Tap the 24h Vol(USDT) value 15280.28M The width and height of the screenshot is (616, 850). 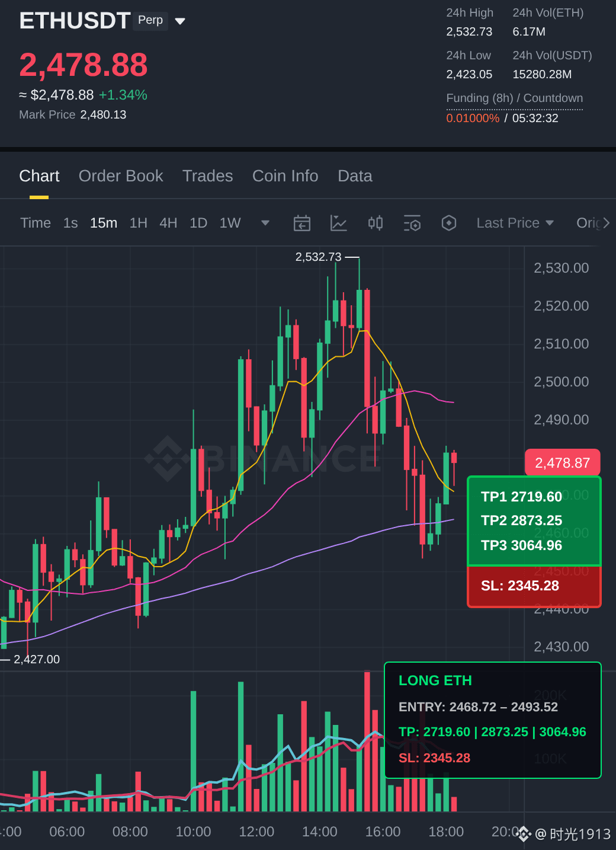click(x=542, y=74)
